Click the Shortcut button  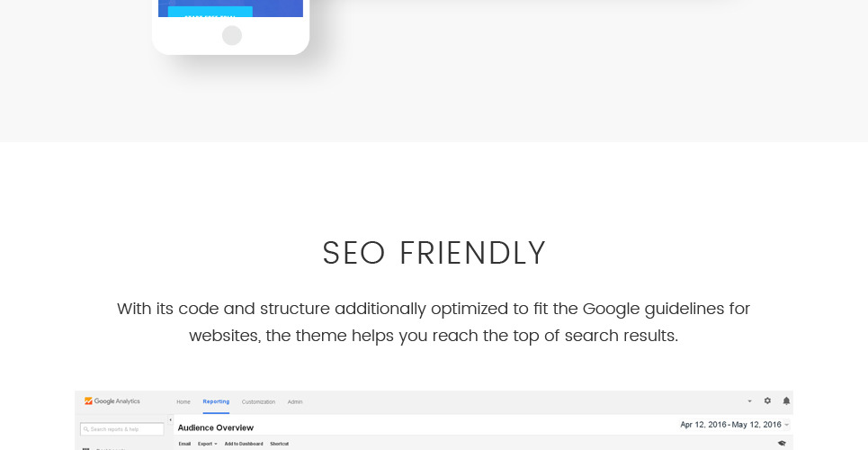(x=279, y=444)
